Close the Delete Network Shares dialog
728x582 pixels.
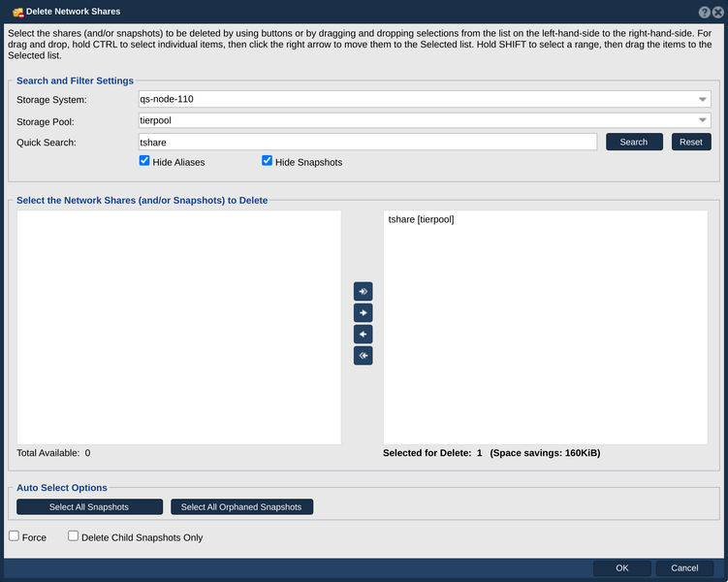click(x=717, y=12)
